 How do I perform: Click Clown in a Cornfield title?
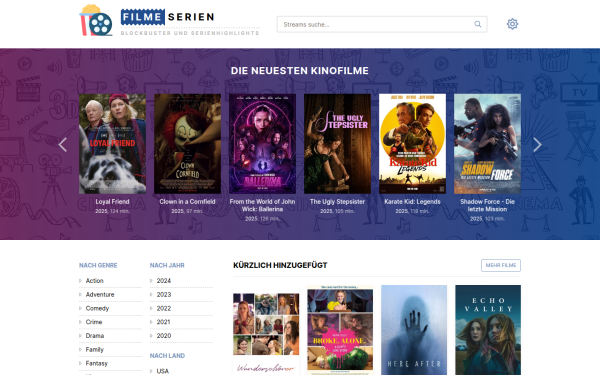click(188, 202)
